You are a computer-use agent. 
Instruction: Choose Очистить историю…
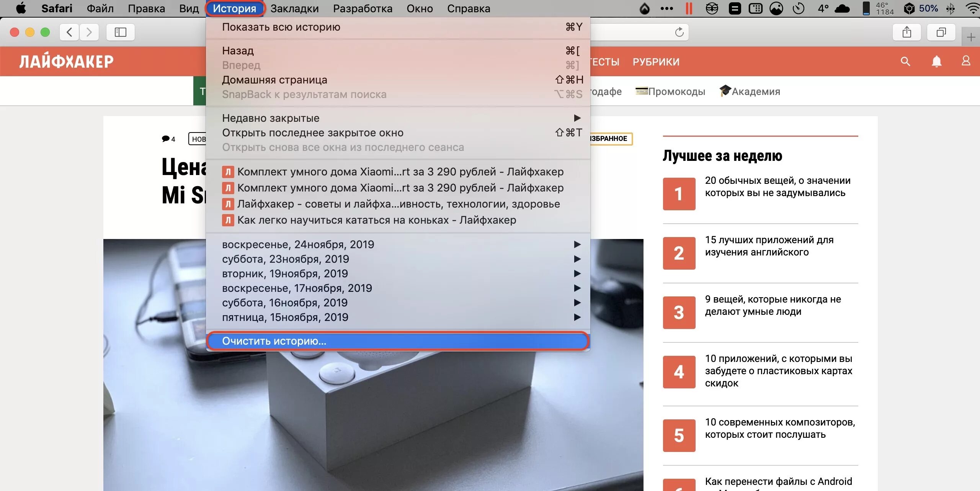coord(398,341)
